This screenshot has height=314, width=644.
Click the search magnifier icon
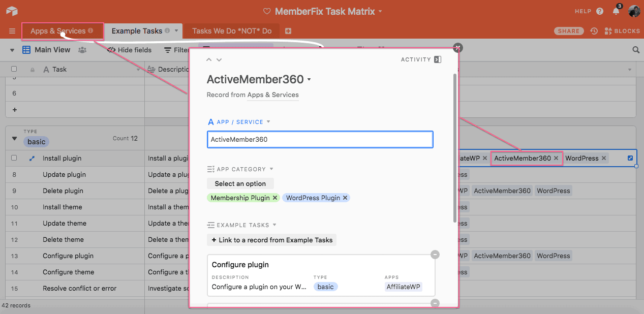[x=635, y=50]
